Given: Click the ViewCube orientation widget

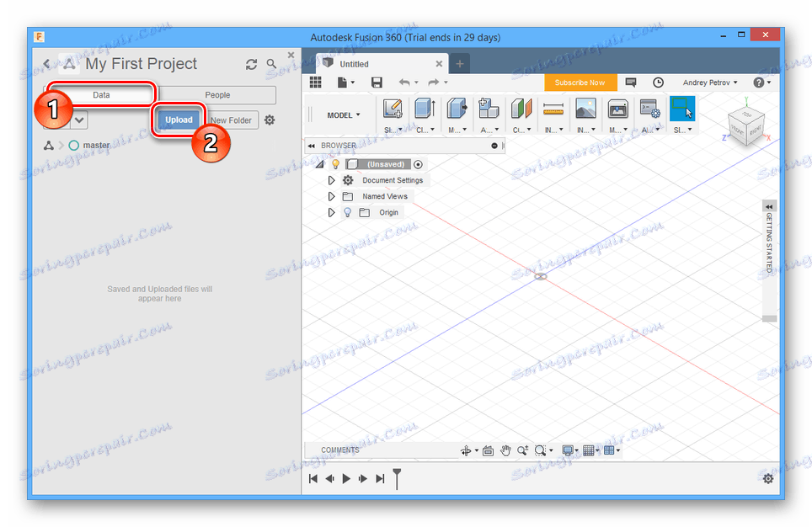Looking at the screenshot, I should coord(745,125).
